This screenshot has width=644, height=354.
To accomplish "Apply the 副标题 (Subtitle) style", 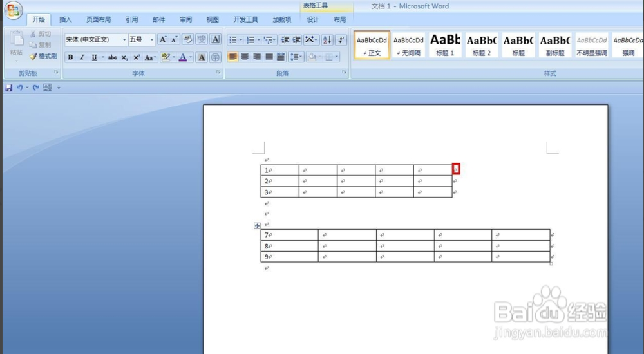I will tap(555, 45).
